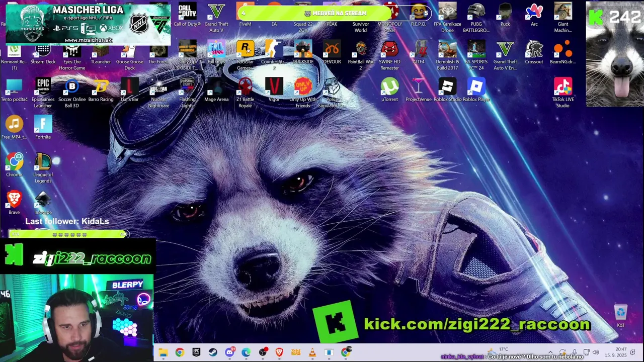
Task: Open the ALTF4 game icon
Action: pyautogui.click(x=419, y=52)
